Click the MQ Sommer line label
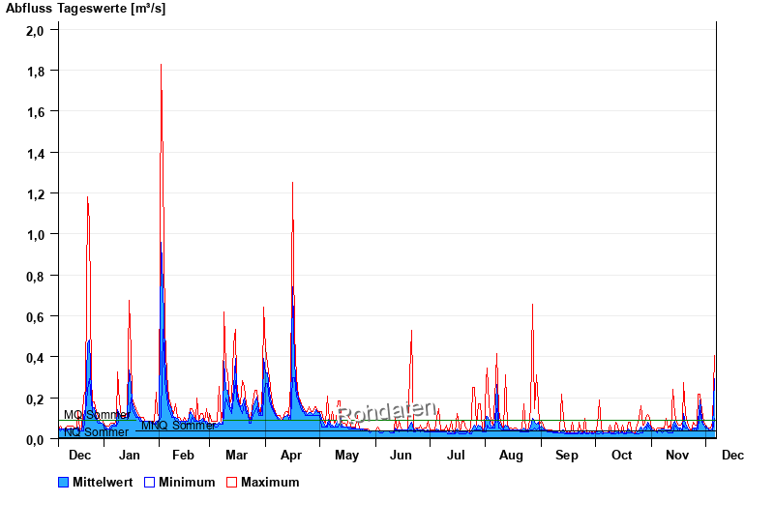The image size is (774, 532). point(97,415)
